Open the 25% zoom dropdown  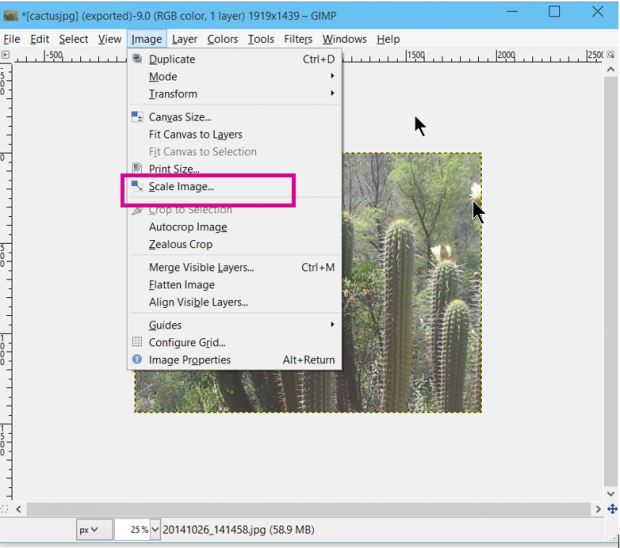[x=155, y=530]
